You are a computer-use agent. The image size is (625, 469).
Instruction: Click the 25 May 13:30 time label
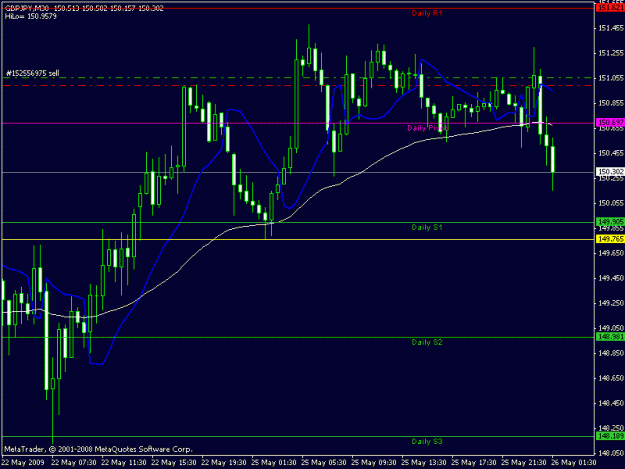(424, 463)
